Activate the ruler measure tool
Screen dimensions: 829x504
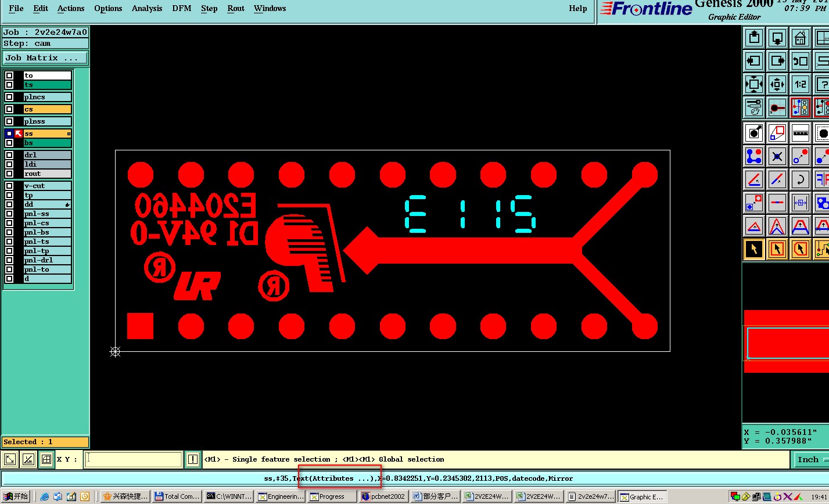801,133
